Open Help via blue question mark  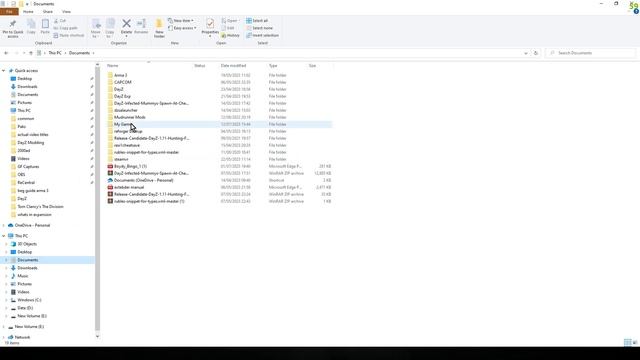pos(636,12)
